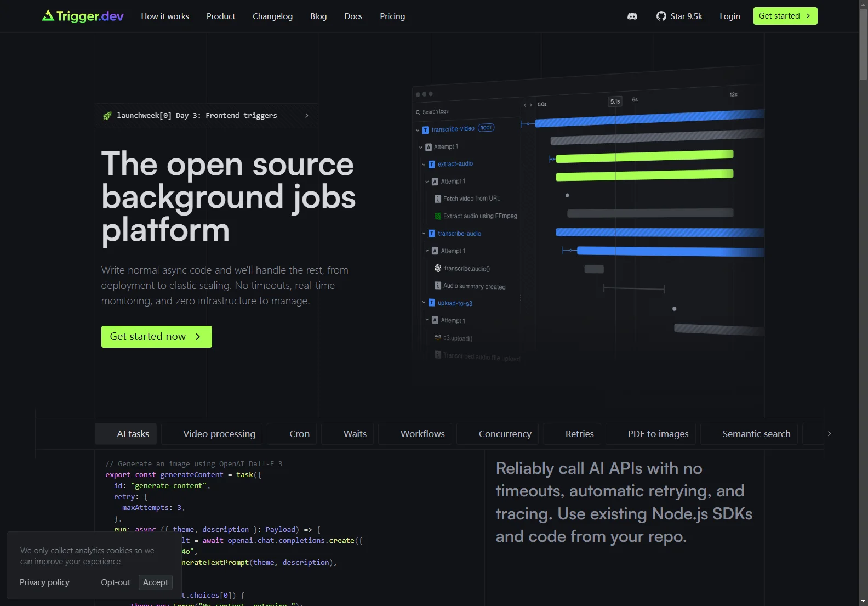Click the Search logs magnifier icon
The image size is (868, 606).
point(418,112)
